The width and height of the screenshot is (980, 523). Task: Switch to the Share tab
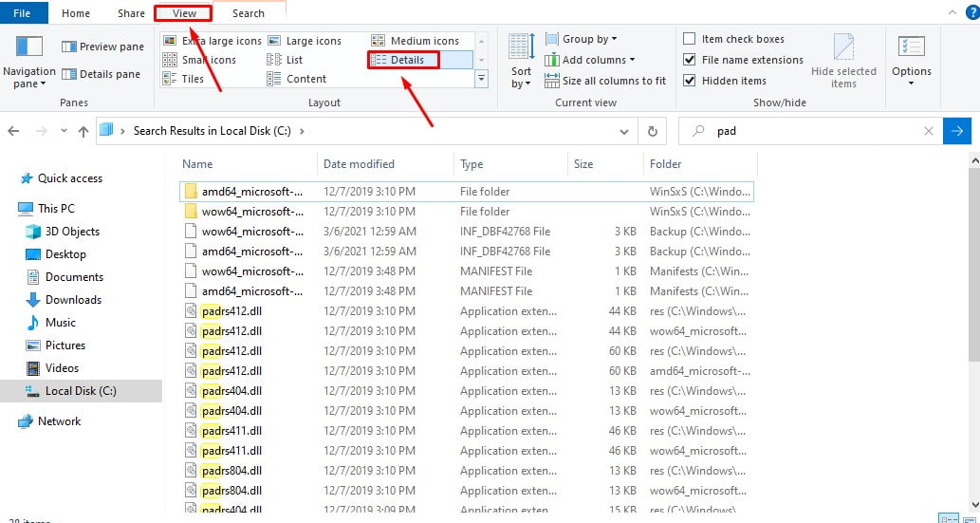point(131,13)
